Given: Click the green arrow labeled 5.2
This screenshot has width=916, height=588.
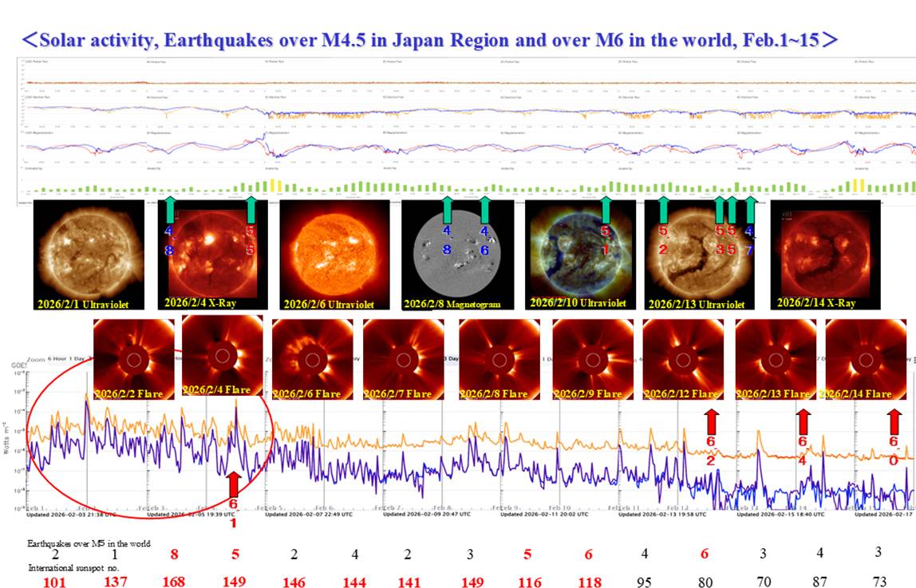Looking at the screenshot, I should pyautogui.click(x=663, y=210).
